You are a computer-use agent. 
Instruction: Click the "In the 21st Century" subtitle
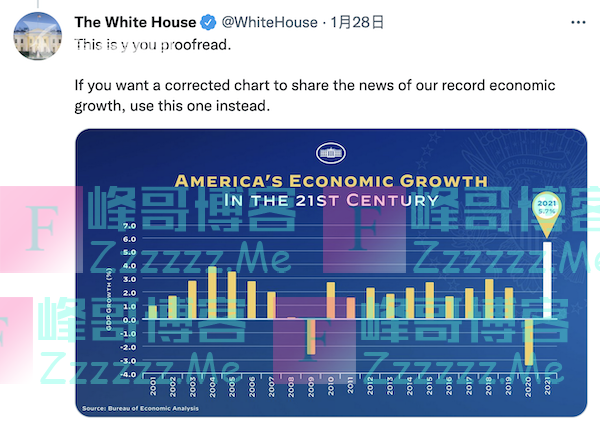coord(331,199)
